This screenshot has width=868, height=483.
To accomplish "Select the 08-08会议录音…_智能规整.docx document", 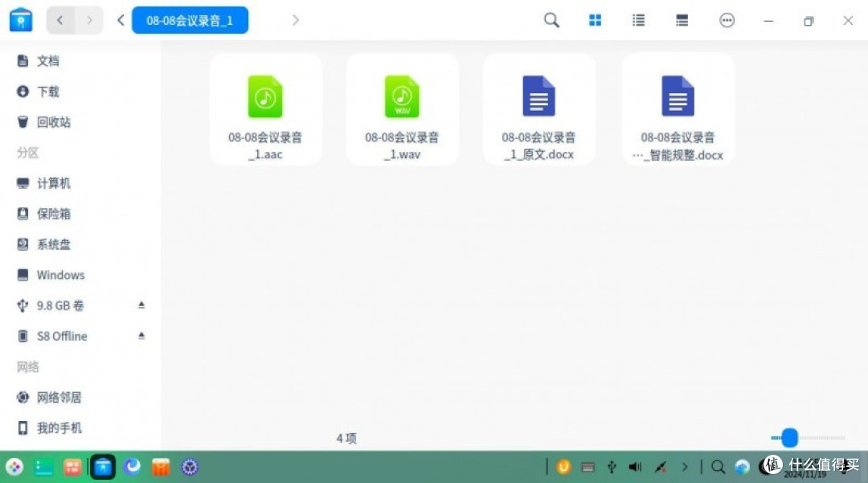I will [678, 109].
